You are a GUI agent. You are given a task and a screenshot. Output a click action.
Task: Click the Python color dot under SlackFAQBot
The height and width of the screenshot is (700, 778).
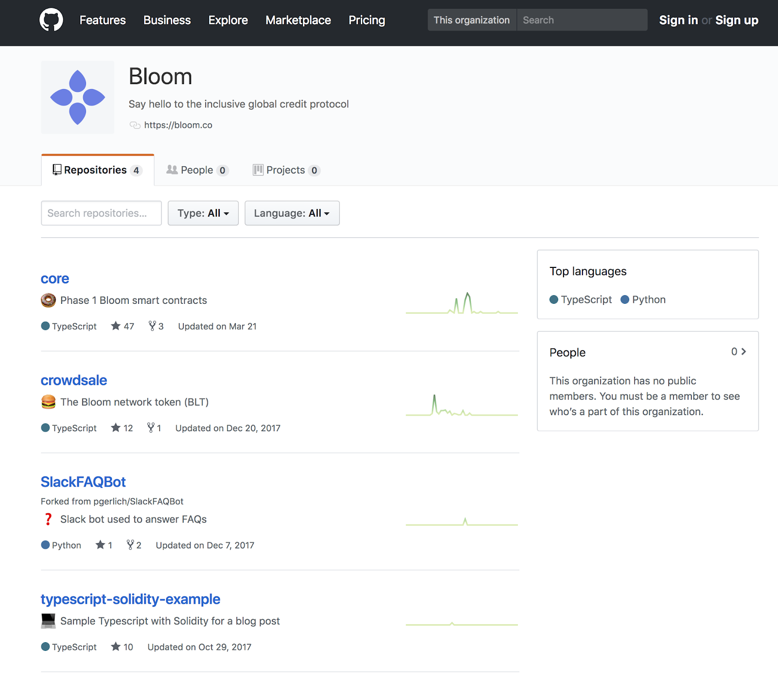coord(45,544)
